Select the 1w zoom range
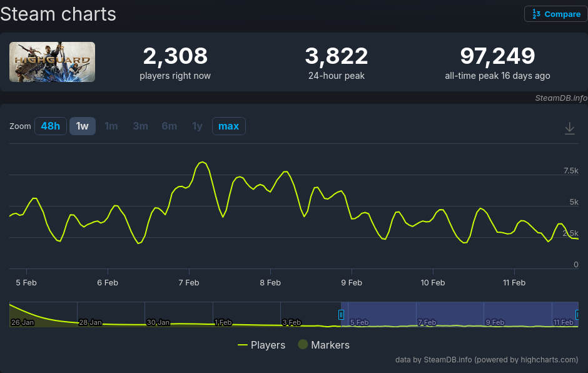The image size is (588, 373). (83, 126)
